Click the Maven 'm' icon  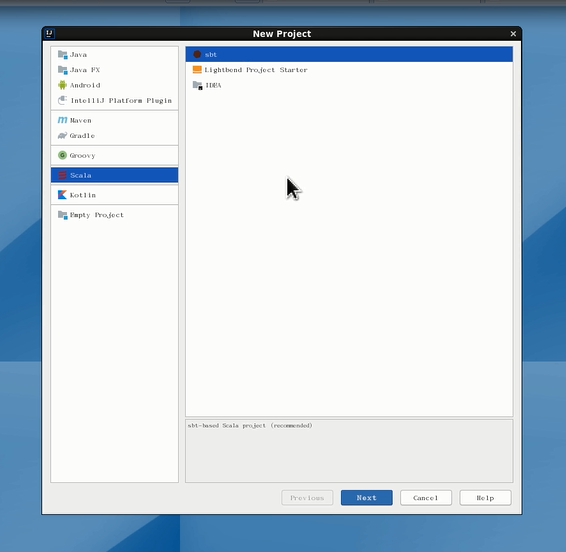pyautogui.click(x=62, y=120)
